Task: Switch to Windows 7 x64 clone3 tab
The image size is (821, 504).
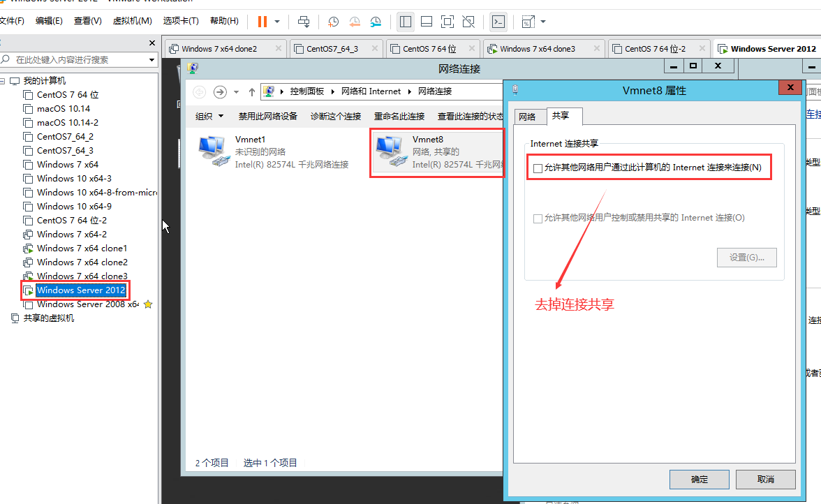Action: tap(538, 49)
